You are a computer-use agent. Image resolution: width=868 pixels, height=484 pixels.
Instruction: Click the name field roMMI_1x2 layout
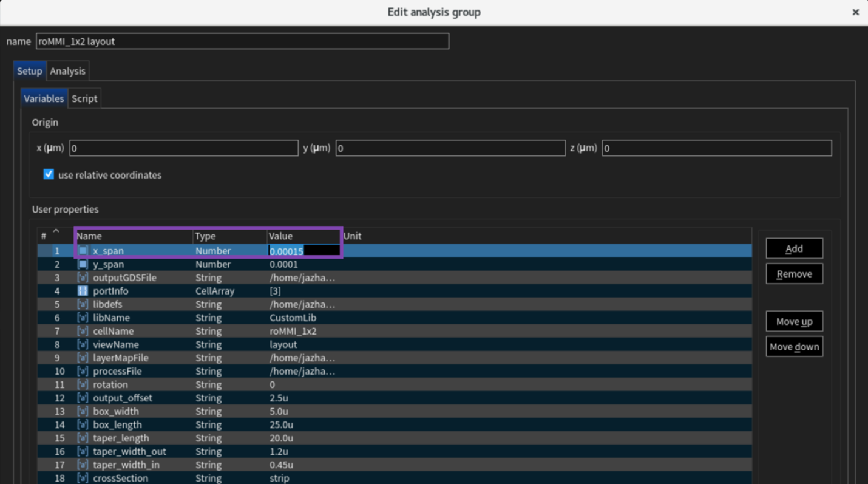click(x=242, y=41)
